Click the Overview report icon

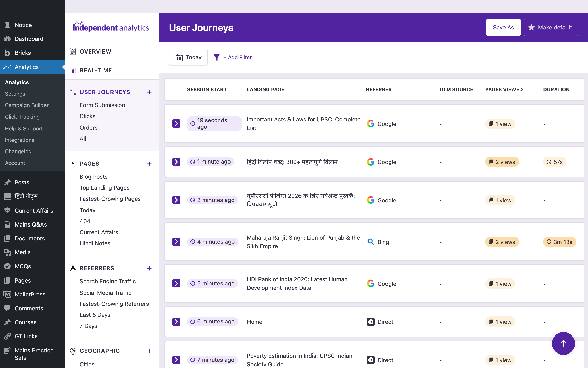[x=73, y=52]
